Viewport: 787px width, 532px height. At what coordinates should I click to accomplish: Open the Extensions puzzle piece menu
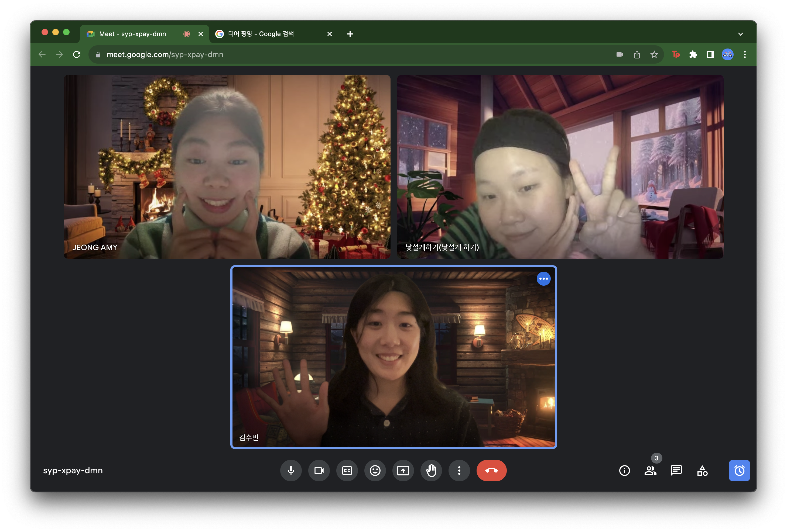693,54
